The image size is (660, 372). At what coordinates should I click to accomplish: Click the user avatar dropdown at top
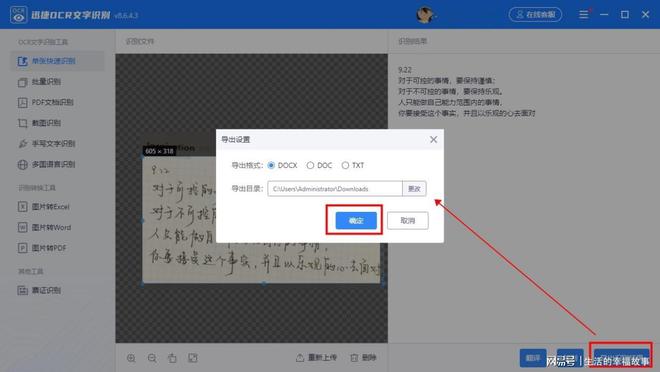tap(426, 15)
